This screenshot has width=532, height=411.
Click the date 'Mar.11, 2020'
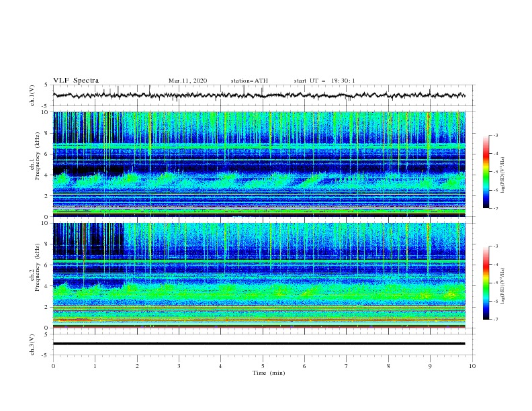[187, 81]
